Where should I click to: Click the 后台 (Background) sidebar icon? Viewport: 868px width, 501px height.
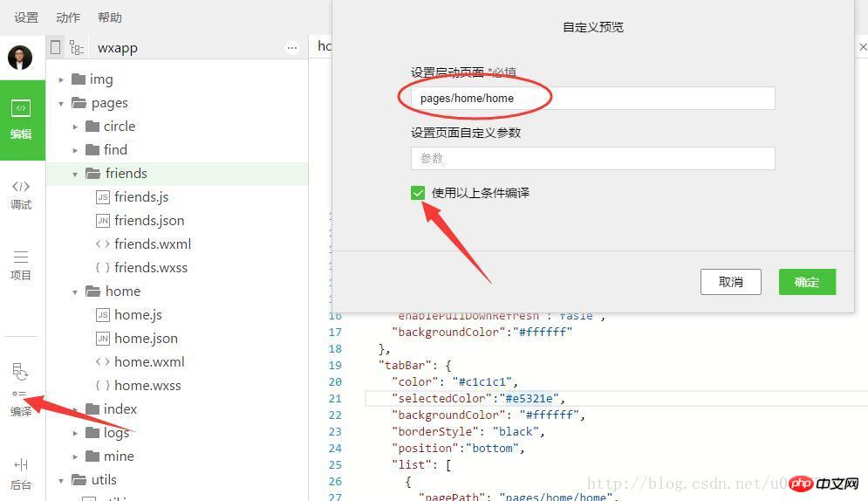(21, 473)
